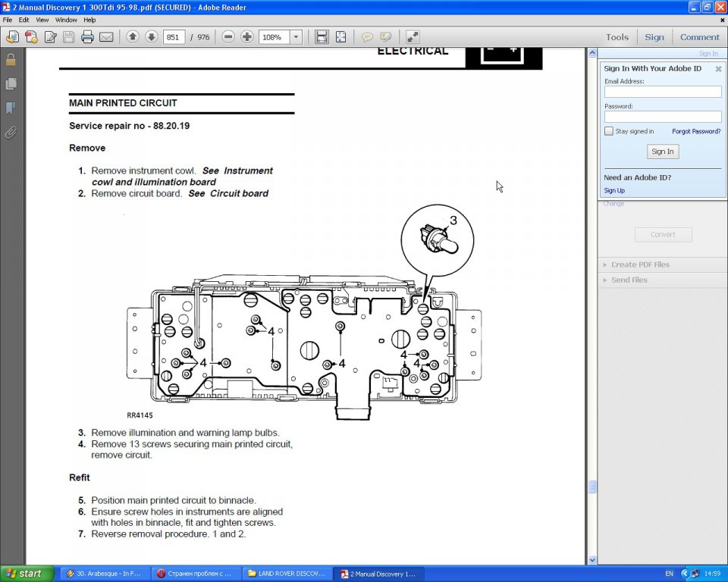
Task: Open the View menu
Action: pos(42,20)
